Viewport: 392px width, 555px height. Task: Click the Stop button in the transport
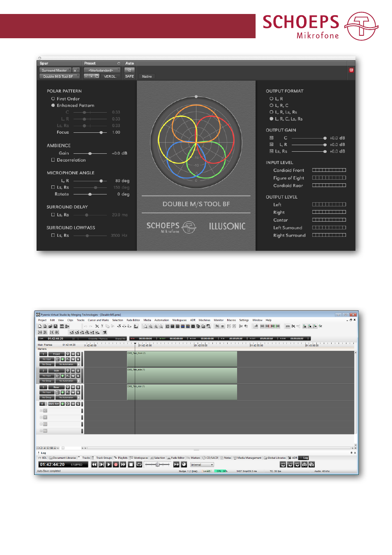(131, 465)
